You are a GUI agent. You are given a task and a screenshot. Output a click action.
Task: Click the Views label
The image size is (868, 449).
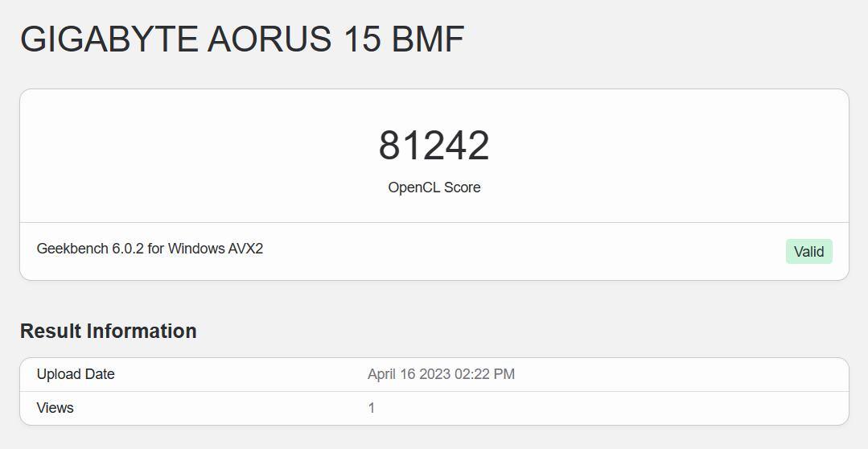tap(55, 408)
